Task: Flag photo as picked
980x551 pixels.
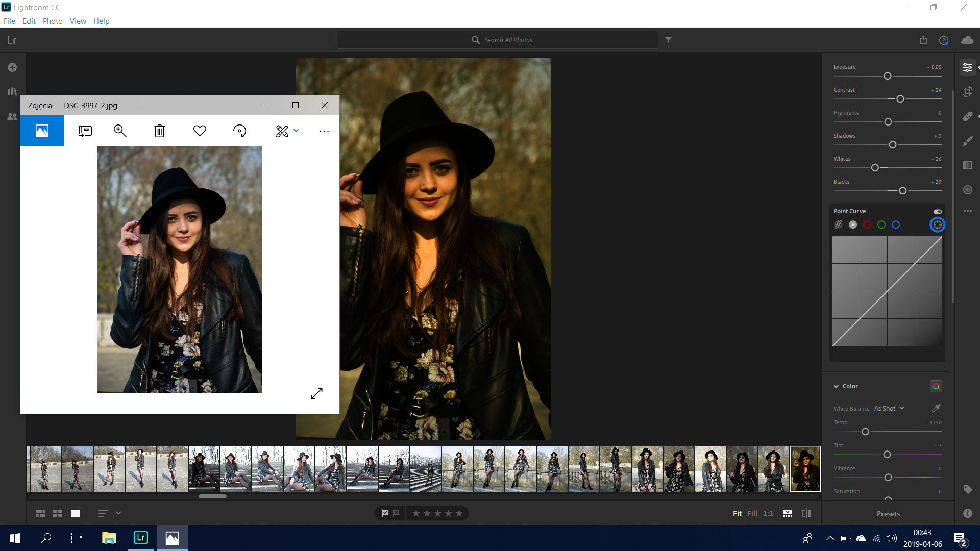Action: pyautogui.click(x=385, y=513)
